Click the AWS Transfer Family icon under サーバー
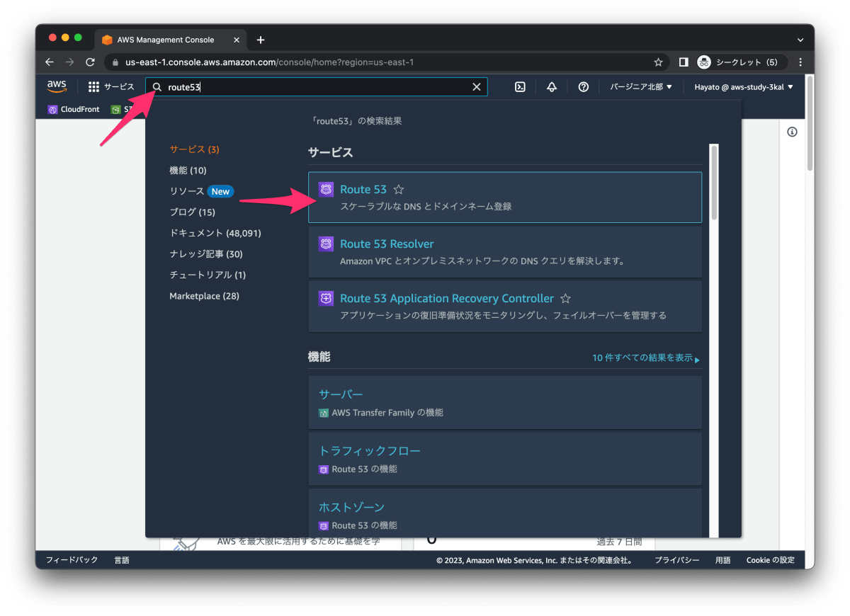This screenshot has width=850, height=616. pos(324,413)
